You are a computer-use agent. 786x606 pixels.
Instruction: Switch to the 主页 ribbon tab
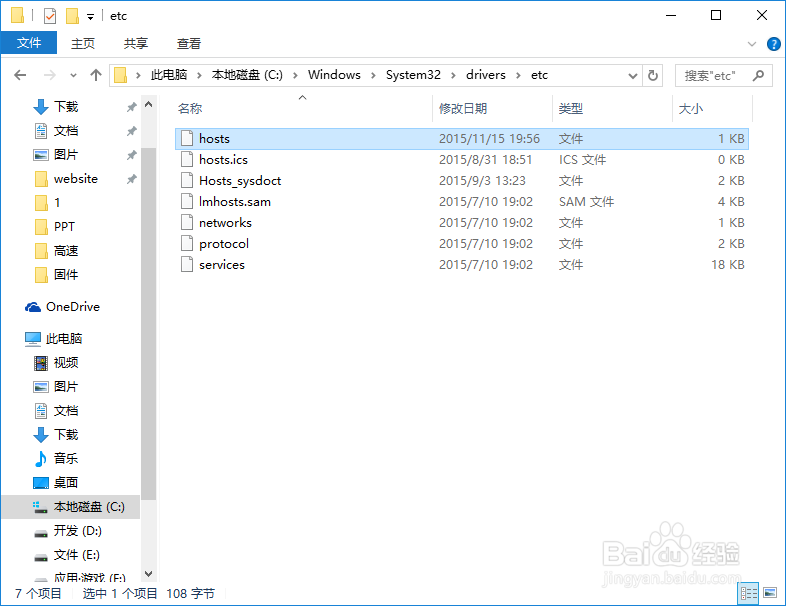[x=83, y=44]
